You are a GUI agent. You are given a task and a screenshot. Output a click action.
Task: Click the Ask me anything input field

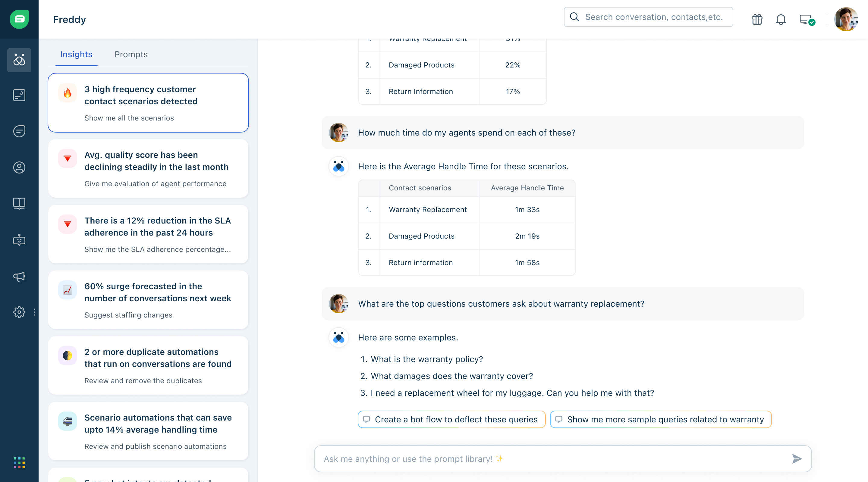[x=539, y=459]
